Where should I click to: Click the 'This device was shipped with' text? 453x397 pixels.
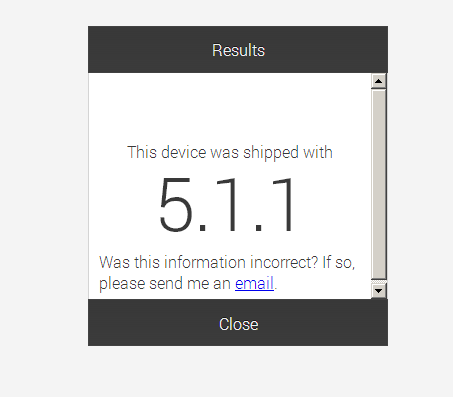click(230, 152)
